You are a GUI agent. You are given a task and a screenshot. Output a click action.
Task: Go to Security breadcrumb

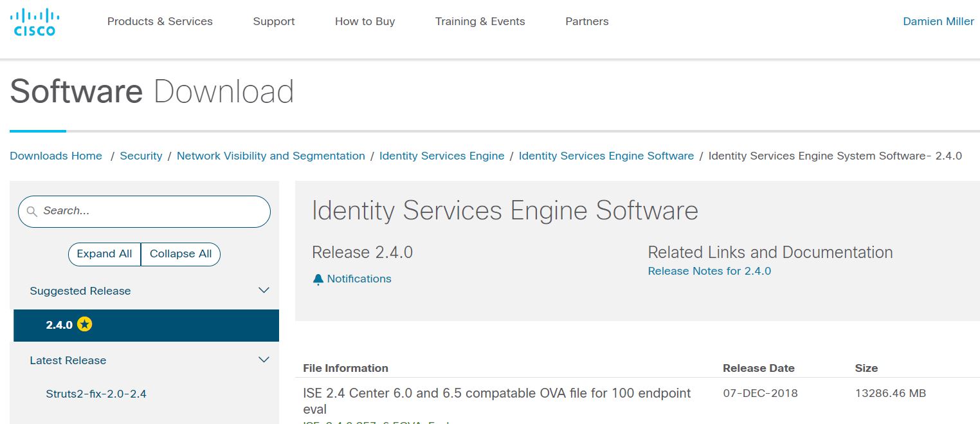[141, 156]
